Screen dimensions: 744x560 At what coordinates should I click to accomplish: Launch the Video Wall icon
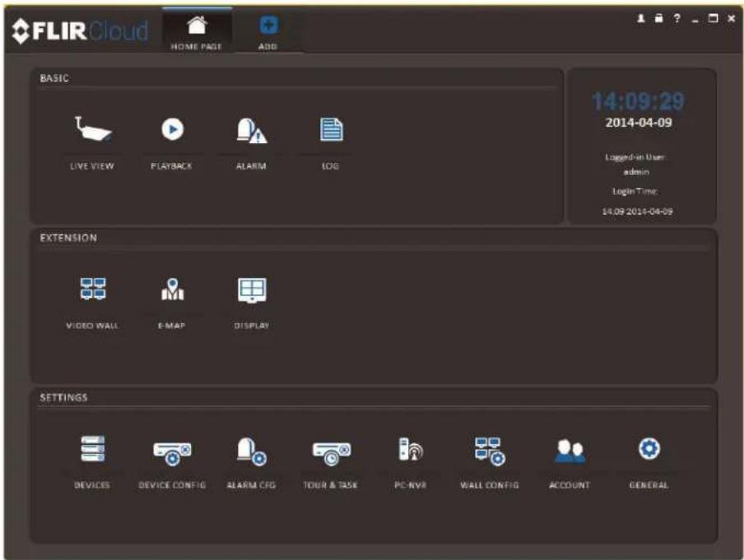(x=93, y=289)
